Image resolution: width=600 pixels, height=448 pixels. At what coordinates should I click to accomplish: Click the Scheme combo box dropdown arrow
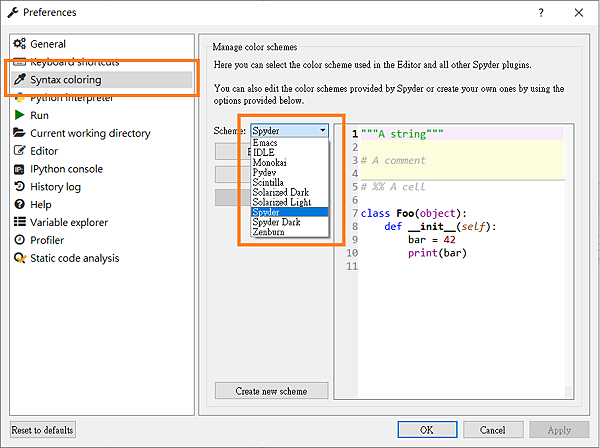pos(323,130)
